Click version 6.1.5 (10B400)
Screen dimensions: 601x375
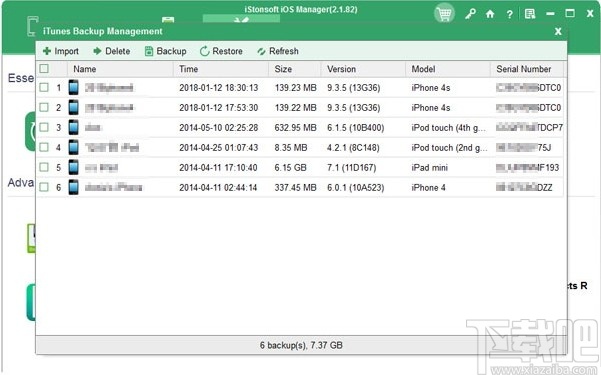point(356,128)
